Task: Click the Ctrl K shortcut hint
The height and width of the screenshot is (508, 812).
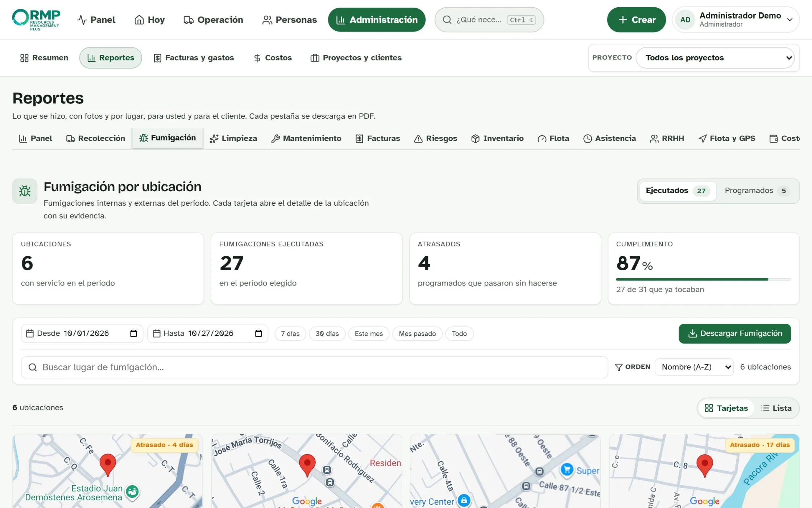Action: click(x=521, y=20)
